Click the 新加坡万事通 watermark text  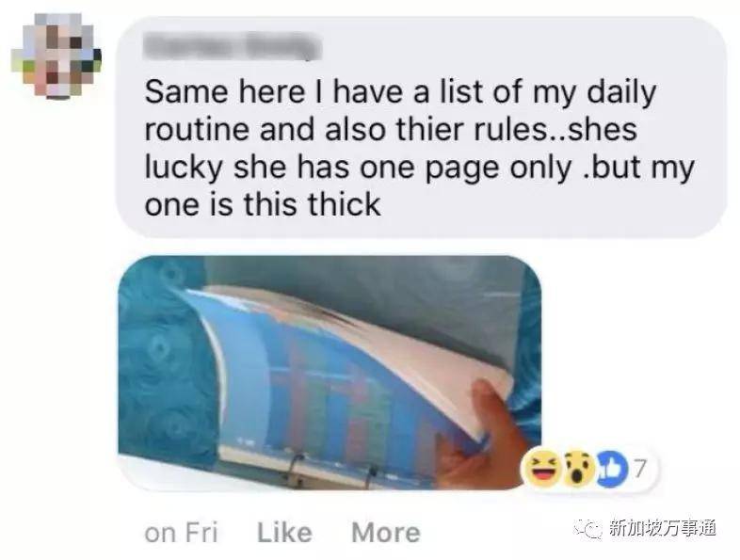[x=663, y=528]
